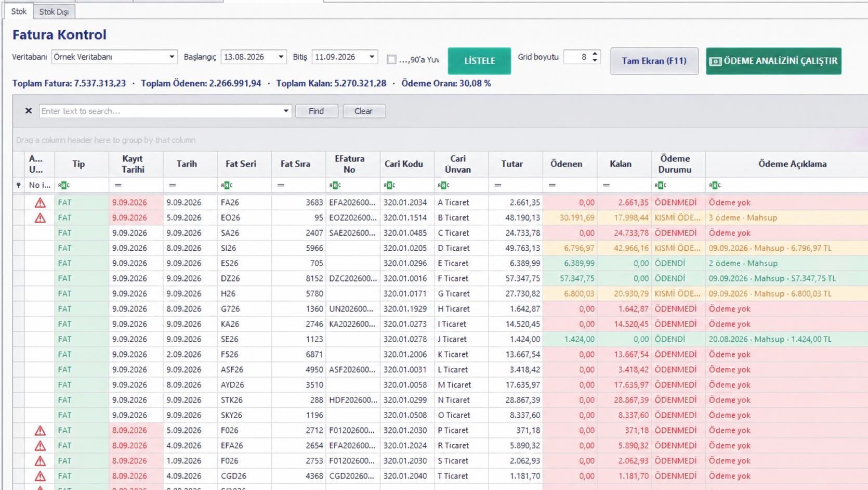This screenshot has height=490, width=868.
Task: Click the warning icon for B Ticaret row
Action: 40,218
